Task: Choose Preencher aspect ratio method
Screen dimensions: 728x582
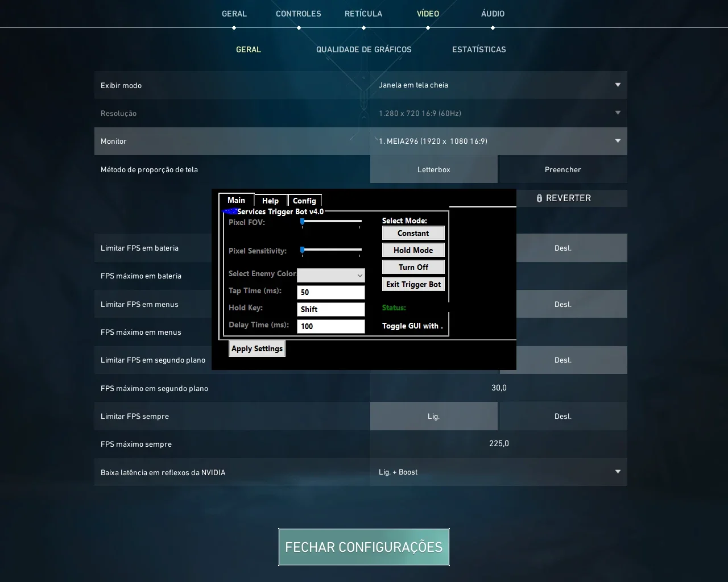Action: (x=563, y=169)
